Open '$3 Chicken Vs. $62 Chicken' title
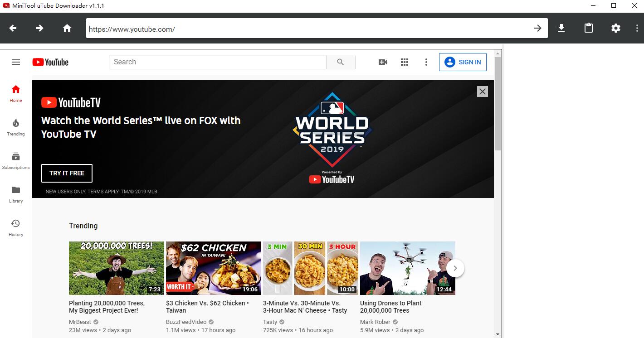Screen dimensions: 644x338 tap(207, 307)
